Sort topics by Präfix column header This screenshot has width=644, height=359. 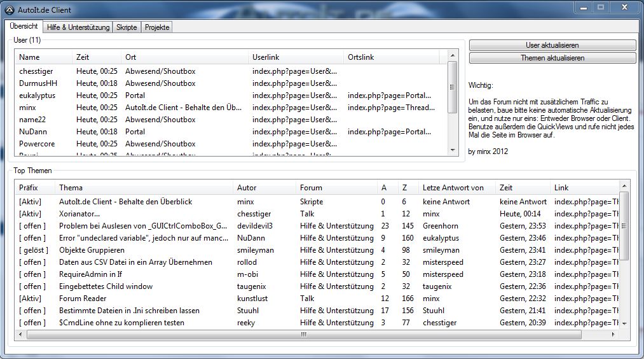pyautogui.click(x=29, y=188)
